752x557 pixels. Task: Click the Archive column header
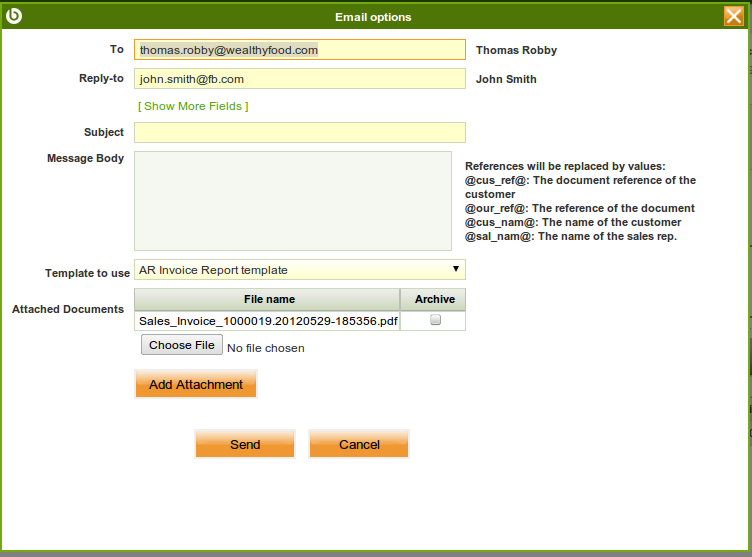434,299
